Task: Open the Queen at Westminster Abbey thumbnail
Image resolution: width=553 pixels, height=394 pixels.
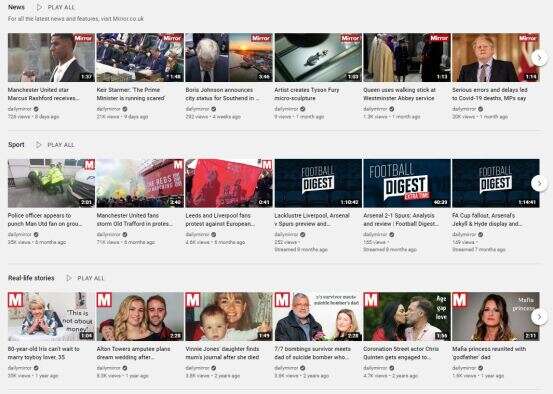Action: [x=407, y=57]
